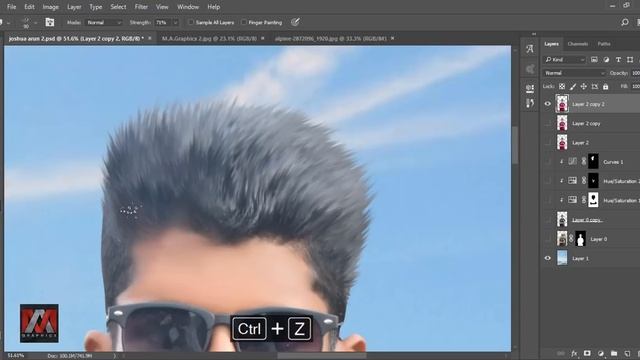Filter layers by type layers icon
Viewport: 640px width, 360px height.
(x=618, y=60)
